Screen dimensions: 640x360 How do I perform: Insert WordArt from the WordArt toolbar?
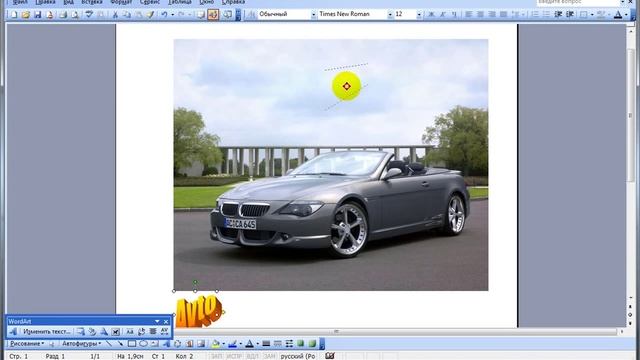[13, 331]
